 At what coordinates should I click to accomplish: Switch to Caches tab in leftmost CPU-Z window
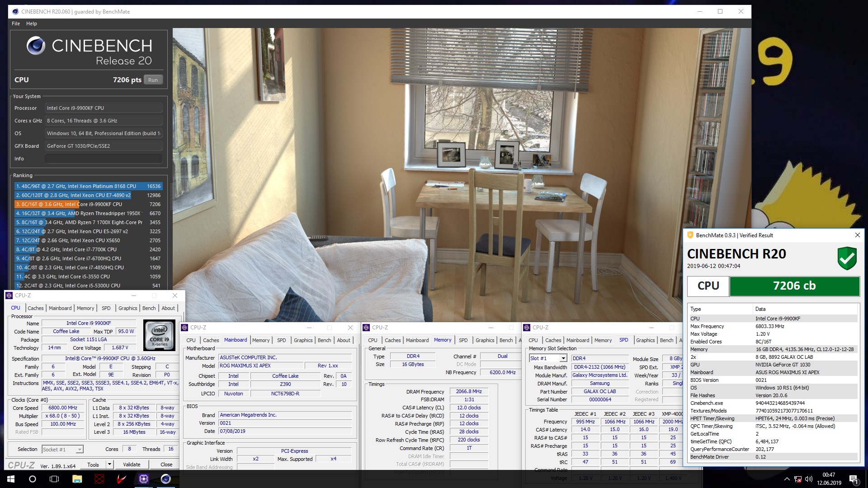point(36,308)
